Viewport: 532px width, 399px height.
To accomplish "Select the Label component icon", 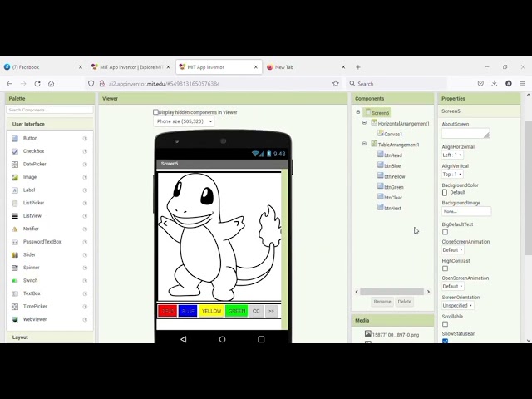I will (15, 190).
